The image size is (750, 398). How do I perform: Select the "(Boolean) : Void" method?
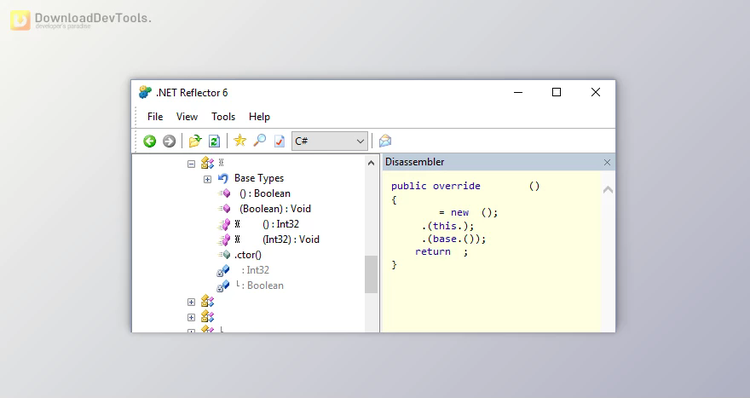coord(275,209)
